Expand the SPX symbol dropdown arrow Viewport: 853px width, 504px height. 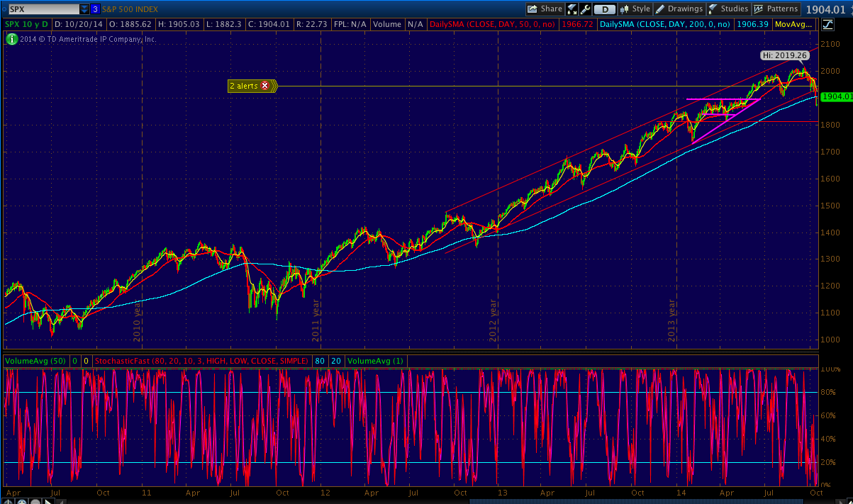84,9
